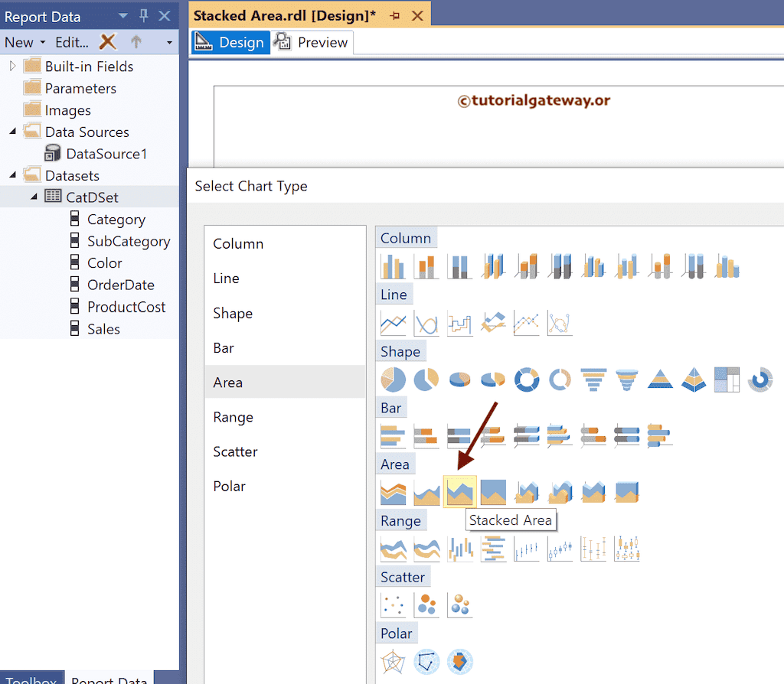Collapse the Data Sources folder
The height and width of the screenshot is (684, 784).
12,132
